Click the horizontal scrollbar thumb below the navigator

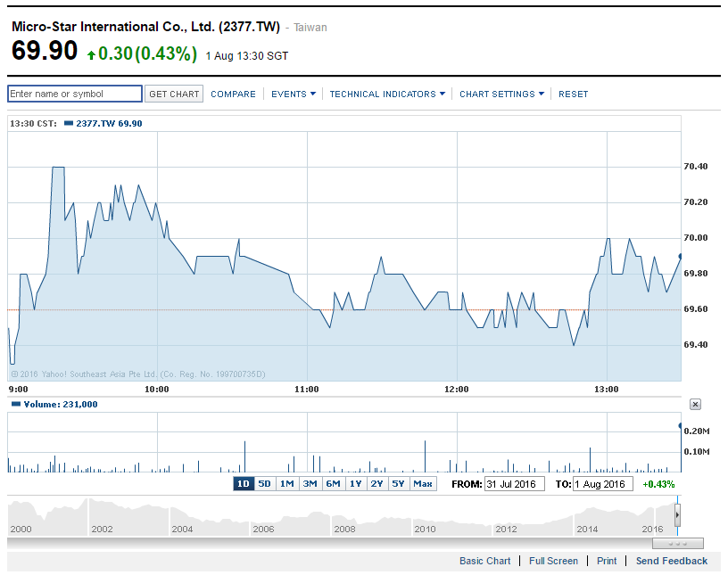pos(678,543)
